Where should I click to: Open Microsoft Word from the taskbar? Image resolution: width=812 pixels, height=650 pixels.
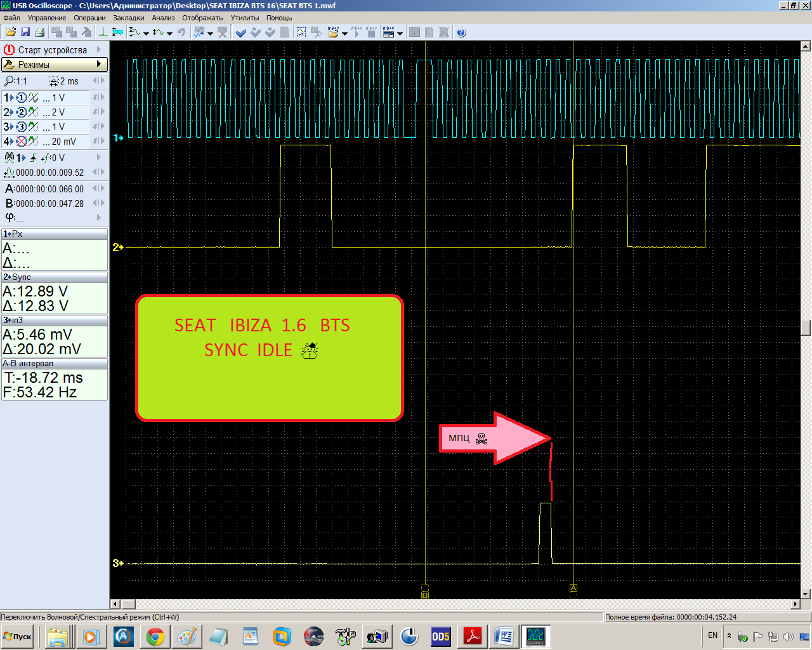(x=504, y=637)
